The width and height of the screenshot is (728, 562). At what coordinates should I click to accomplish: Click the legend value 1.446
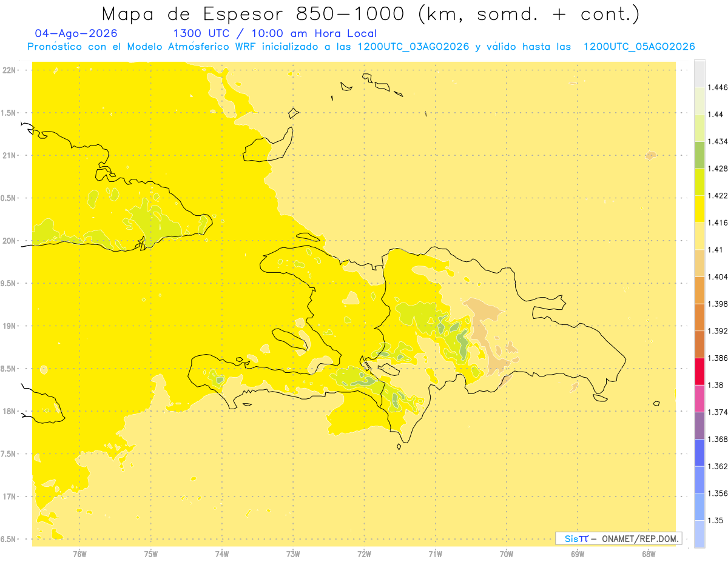pos(716,87)
